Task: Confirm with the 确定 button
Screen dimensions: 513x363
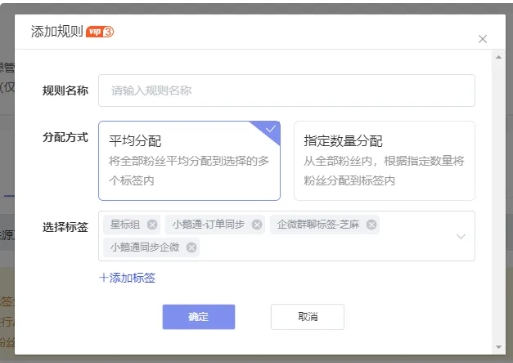Action: pos(199,317)
